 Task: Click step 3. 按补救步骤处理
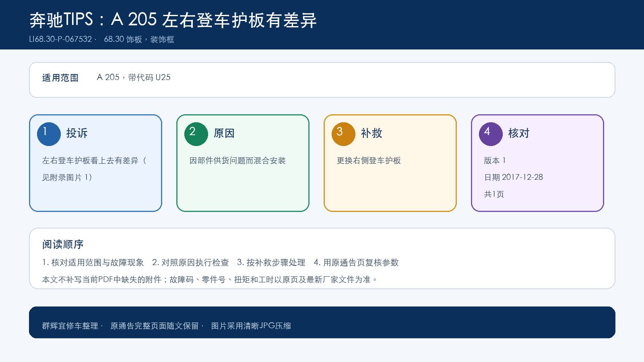[271, 263]
